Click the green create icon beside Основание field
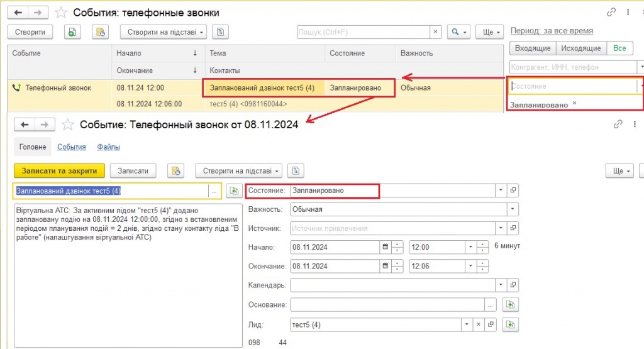The height and width of the screenshot is (349, 644). tap(511, 305)
